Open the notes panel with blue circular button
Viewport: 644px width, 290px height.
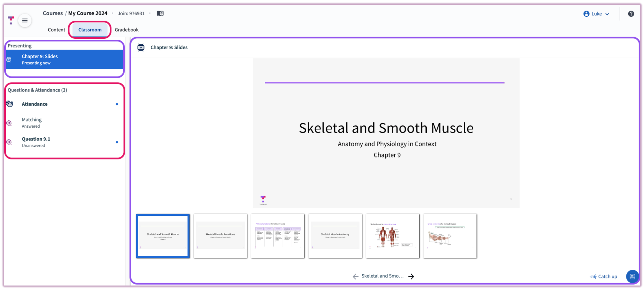632,276
